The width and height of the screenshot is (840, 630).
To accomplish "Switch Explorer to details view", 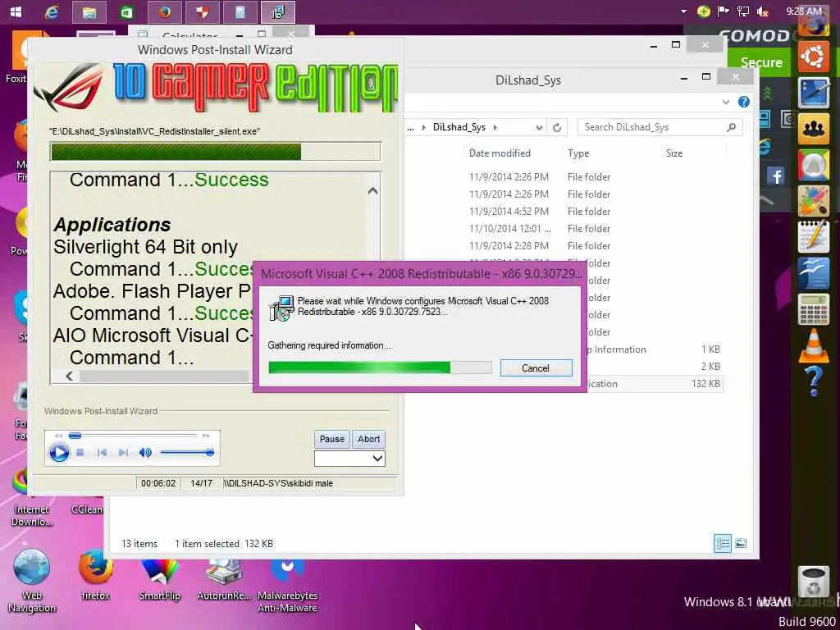I will (722, 544).
